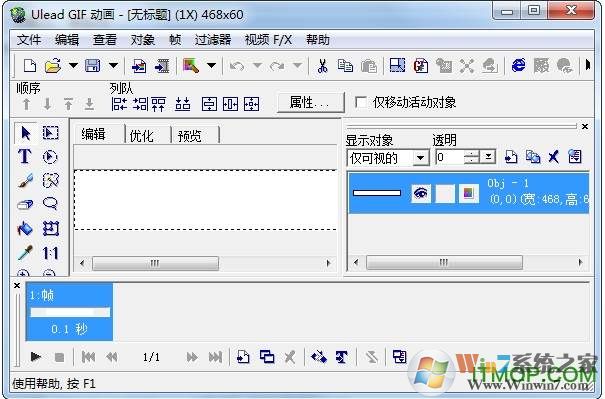
Task: Click the Copy icon in toolbar
Action: (345, 66)
